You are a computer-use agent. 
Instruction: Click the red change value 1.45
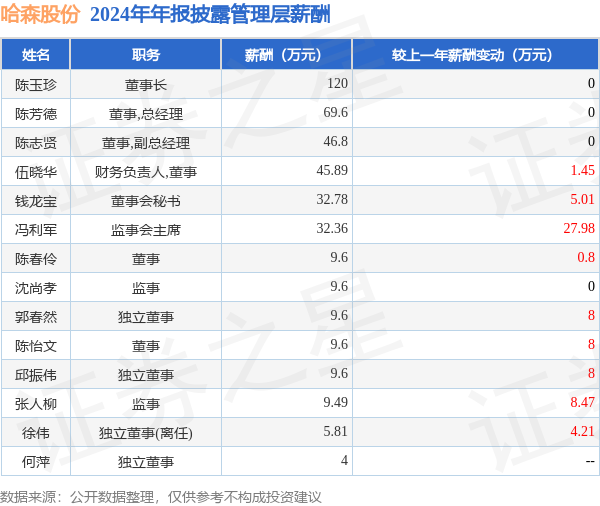[582, 170]
